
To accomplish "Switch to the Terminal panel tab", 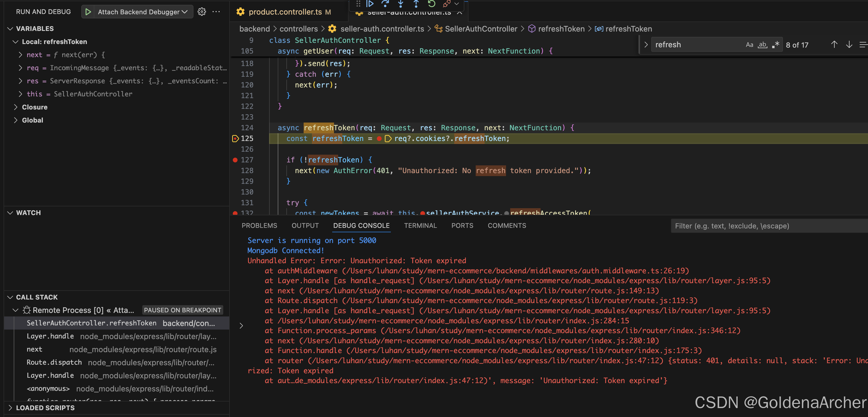I will click(x=420, y=225).
